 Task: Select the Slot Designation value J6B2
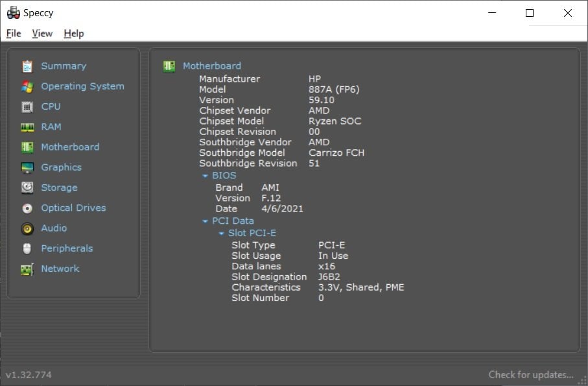coord(329,277)
